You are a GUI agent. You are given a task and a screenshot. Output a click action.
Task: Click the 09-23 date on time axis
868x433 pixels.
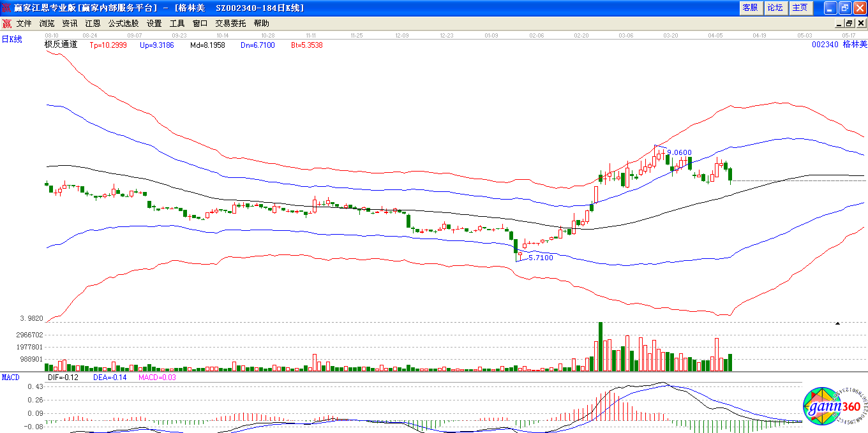[x=179, y=36]
